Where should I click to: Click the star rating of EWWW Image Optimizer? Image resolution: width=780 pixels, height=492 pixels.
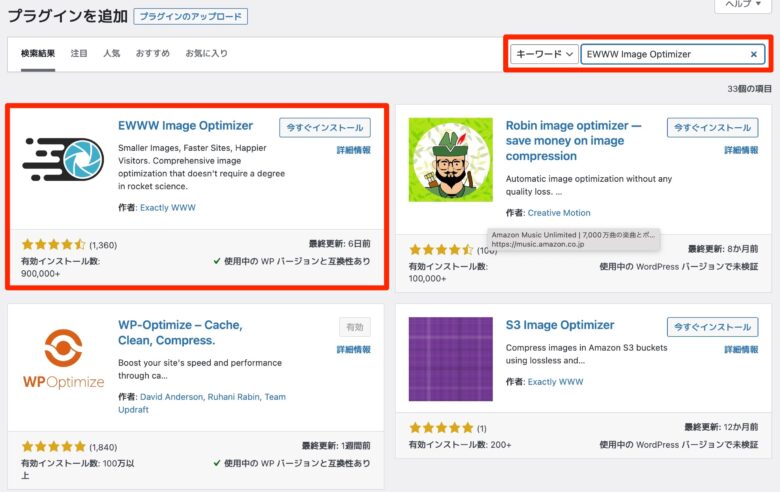coord(54,244)
